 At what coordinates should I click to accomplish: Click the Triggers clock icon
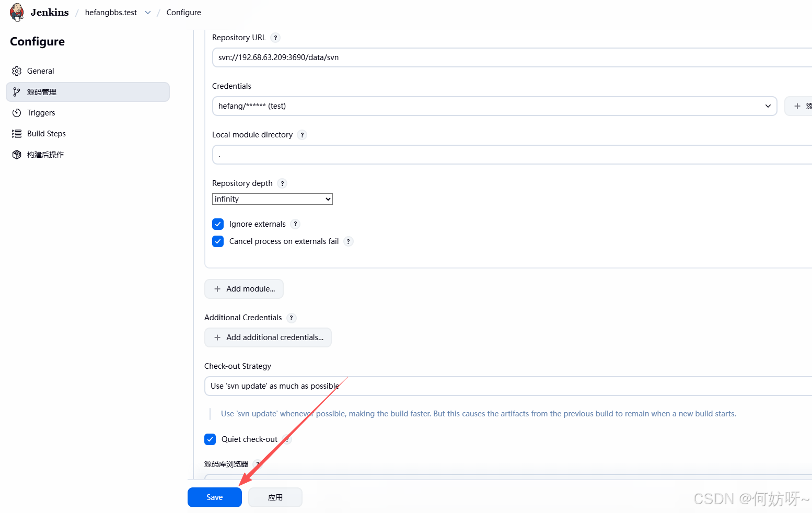[17, 113]
